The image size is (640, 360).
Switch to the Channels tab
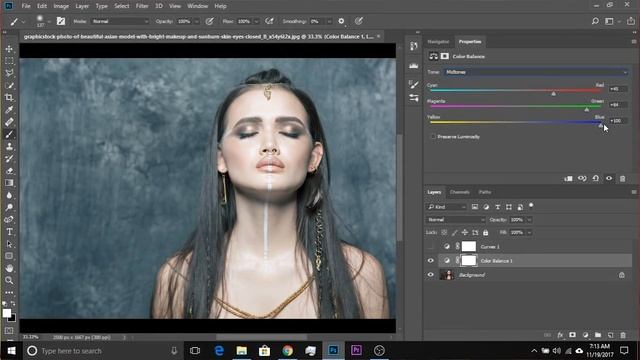click(x=460, y=192)
